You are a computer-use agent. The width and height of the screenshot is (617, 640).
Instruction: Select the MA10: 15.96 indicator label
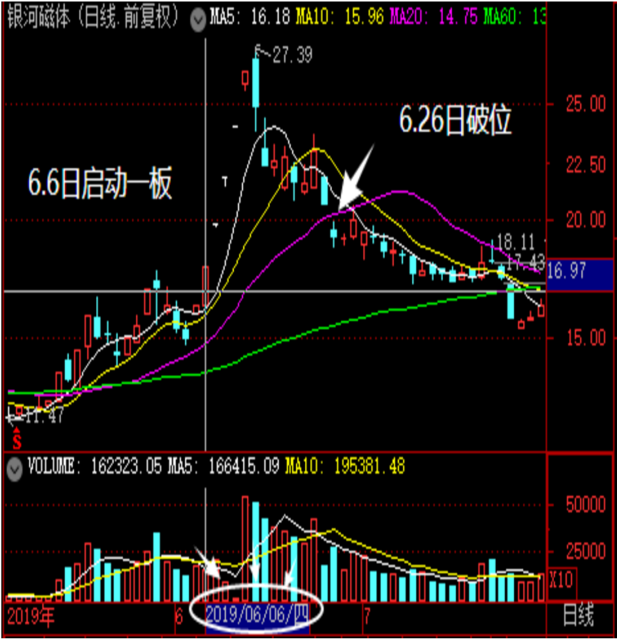[x=340, y=17]
